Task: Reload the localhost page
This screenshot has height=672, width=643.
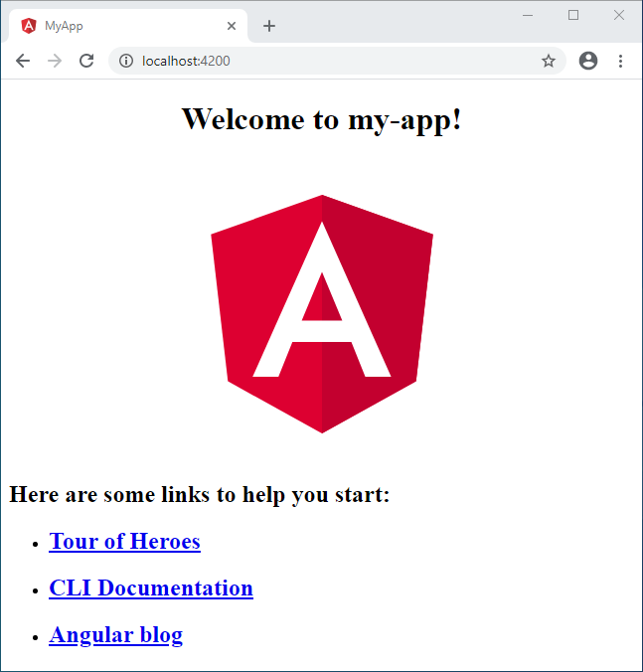Action: [x=86, y=61]
